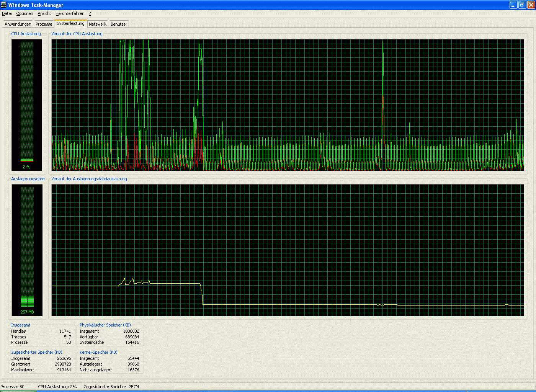Minimize the Task-Manager window
Screen dimensions: 536x392
(x=513, y=5)
